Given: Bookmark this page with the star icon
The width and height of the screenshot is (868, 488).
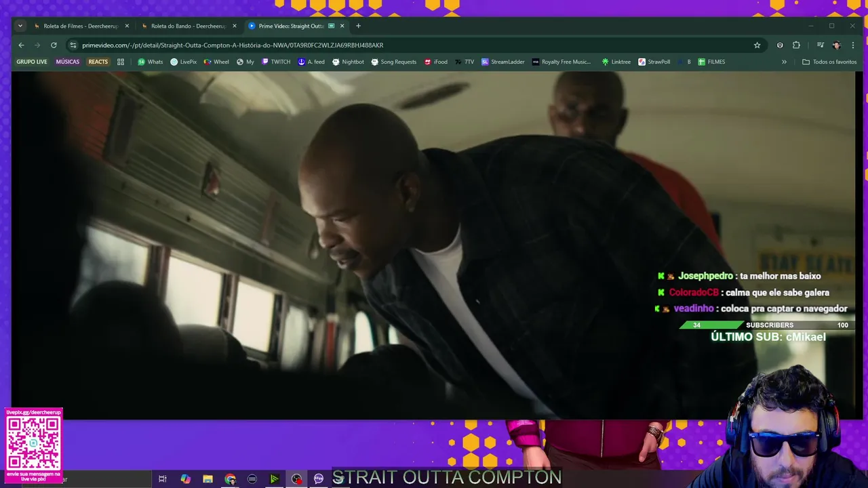Looking at the screenshot, I should pos(757,45).
